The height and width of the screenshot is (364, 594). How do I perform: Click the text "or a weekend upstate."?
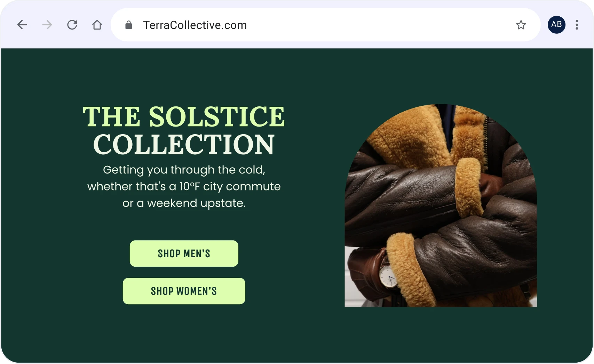(x=184, y=203)
